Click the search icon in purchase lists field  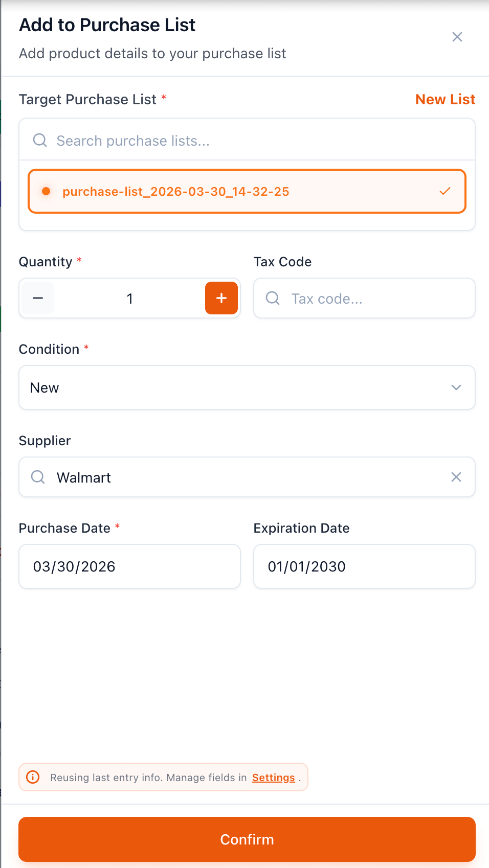[x=39, y=140]
